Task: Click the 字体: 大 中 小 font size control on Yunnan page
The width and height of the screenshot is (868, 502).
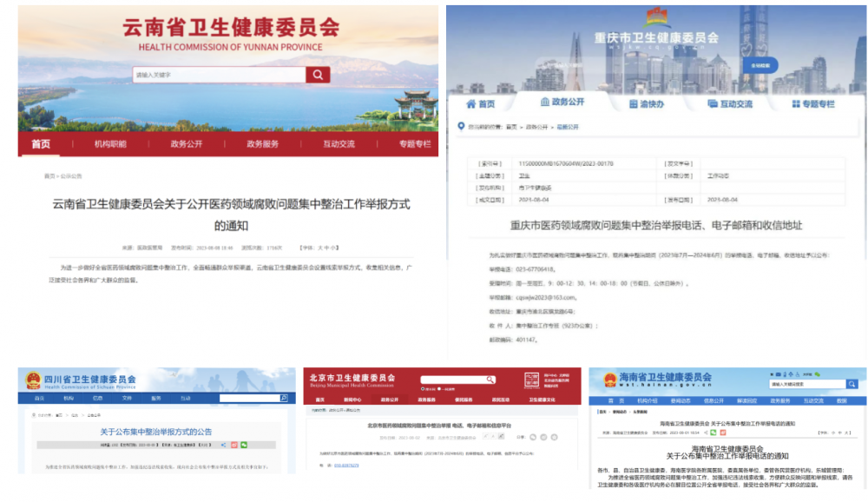Action: 319,248
